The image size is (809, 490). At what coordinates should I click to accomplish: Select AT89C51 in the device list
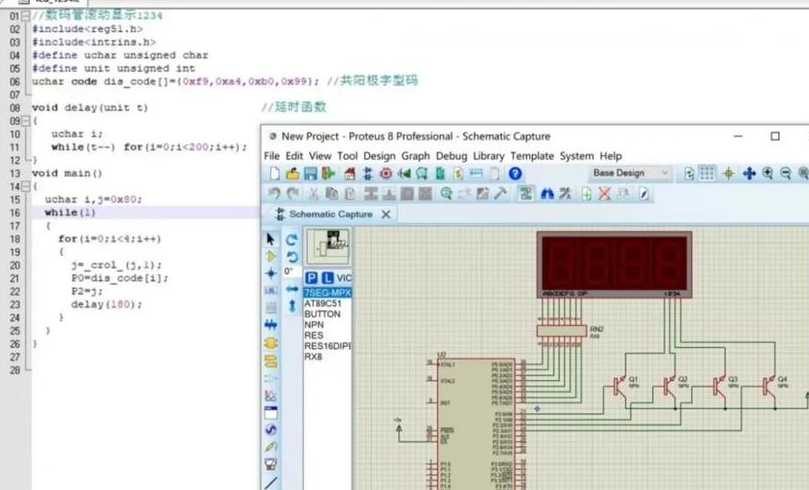(x=323, y=303)
